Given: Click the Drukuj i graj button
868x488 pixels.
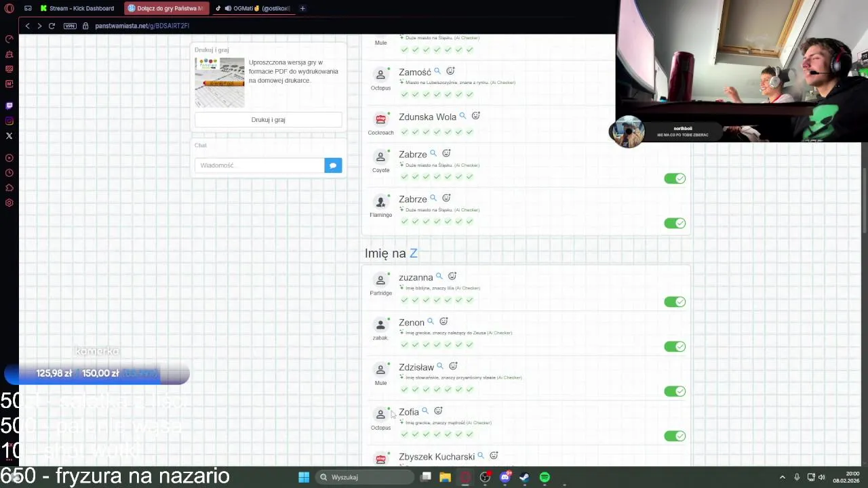Looking at the screenshot, I should 269,120.
